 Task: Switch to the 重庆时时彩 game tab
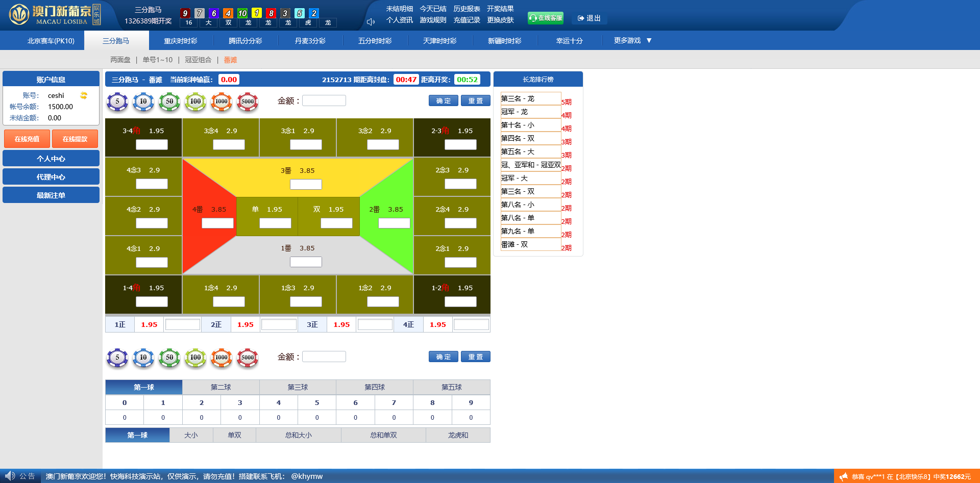pos(181,41)
